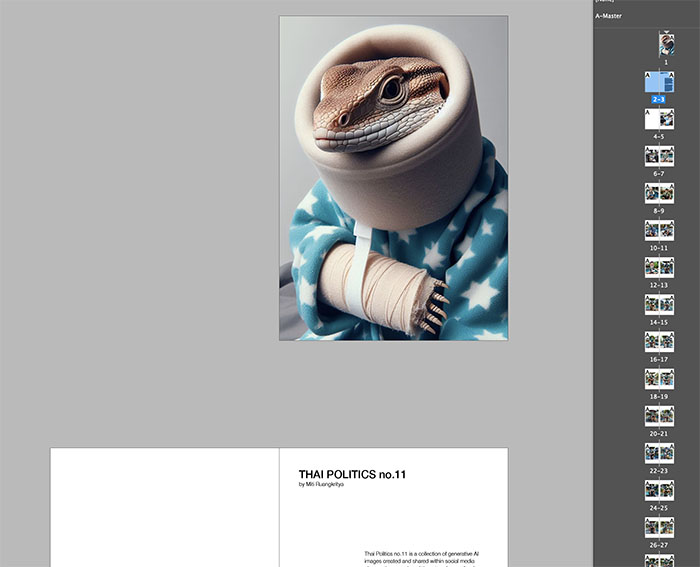Viewport: 700px width, 567px height.
Task: Select spread 26-27 thumbnail
Action: 659,527
